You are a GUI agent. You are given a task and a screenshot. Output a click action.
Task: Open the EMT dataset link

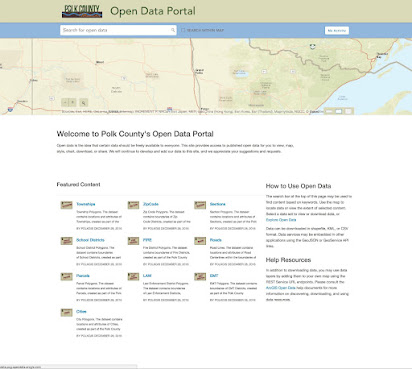pyautogui.click(x=214, y=276)
